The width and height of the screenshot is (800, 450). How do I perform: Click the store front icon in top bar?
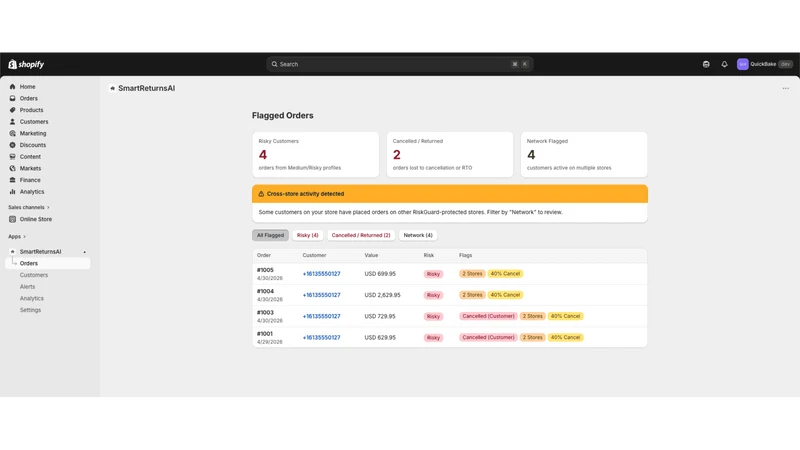(706, 64)
